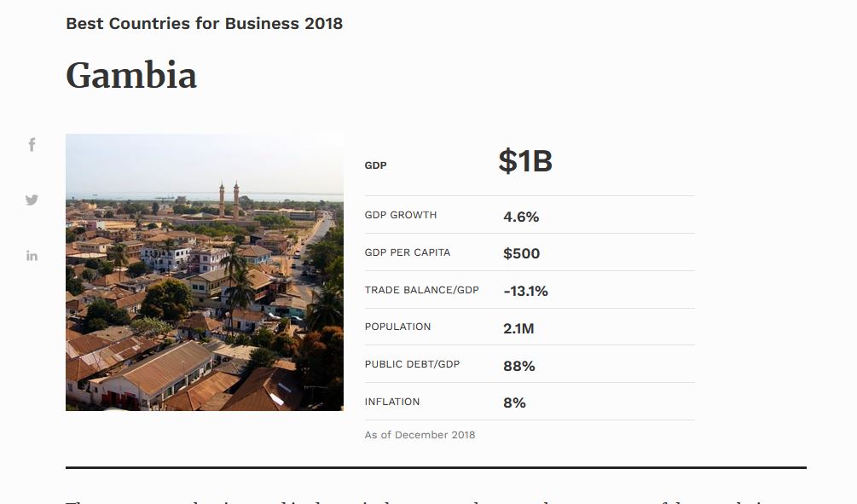This screenshot has width=857, height=504.
Task: Select the -13.1% trade balance value
Action: (x=525, y=292)
